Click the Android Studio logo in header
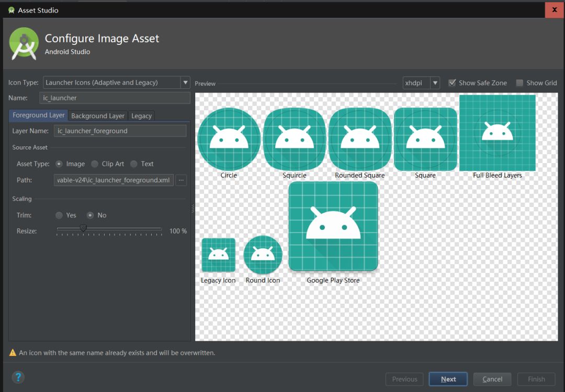The height and width of the screenshot is (392, 565). [x=24, y=43]
